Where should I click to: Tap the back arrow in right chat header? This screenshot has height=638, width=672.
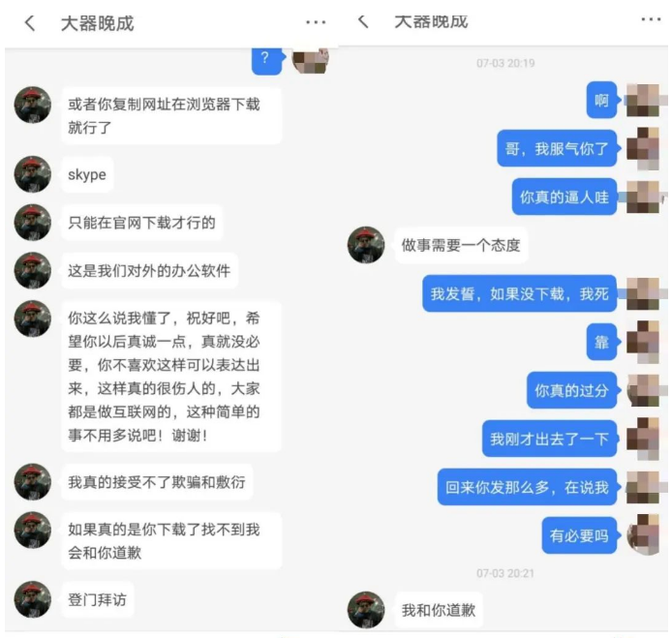[x=363, y=21]
